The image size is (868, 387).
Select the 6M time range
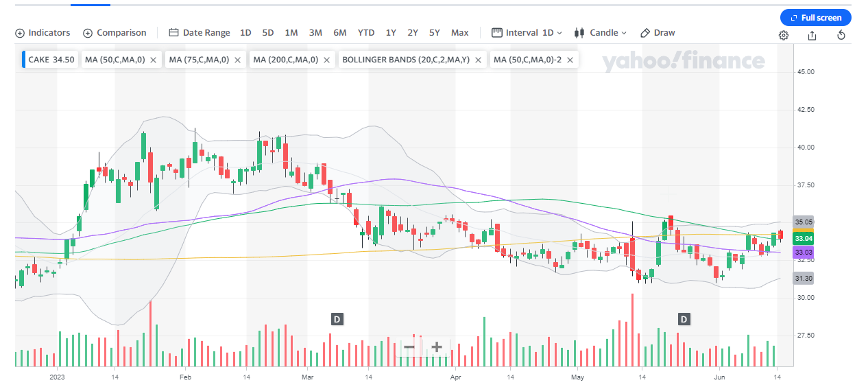click(339, 33)
